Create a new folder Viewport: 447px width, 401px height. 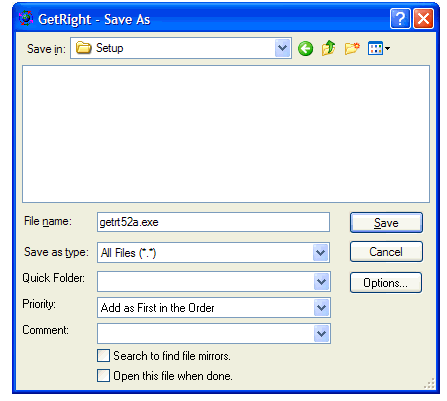tap(352, 48)
